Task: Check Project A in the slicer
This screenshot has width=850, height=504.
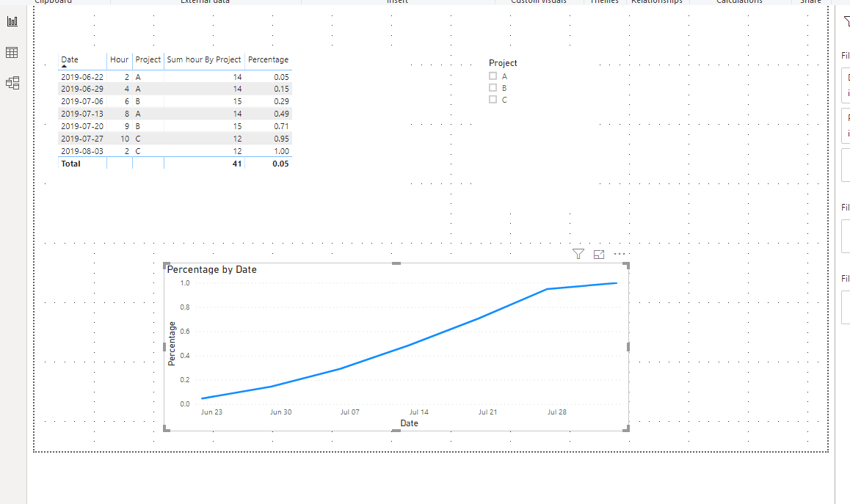Action: [x=493, y=76]
